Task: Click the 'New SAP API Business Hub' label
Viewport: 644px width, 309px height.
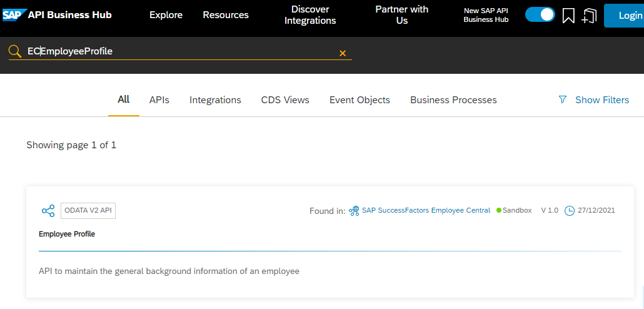Action: pos(486,15)
